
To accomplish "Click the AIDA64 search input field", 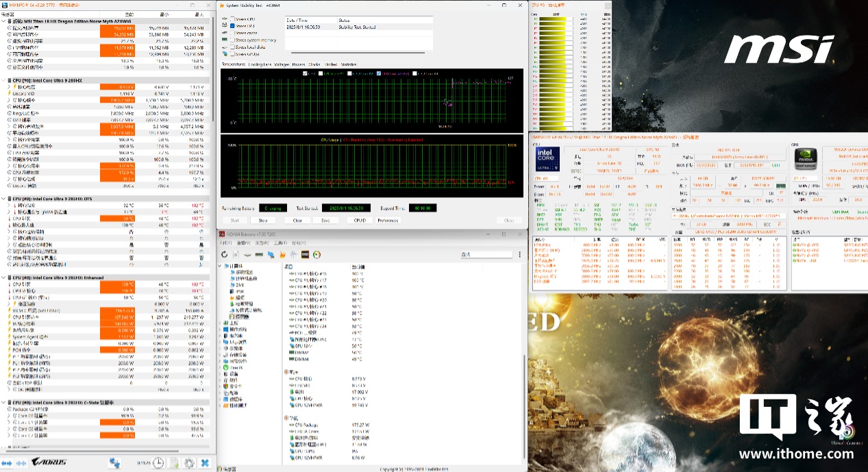I will tap(485, 255).
